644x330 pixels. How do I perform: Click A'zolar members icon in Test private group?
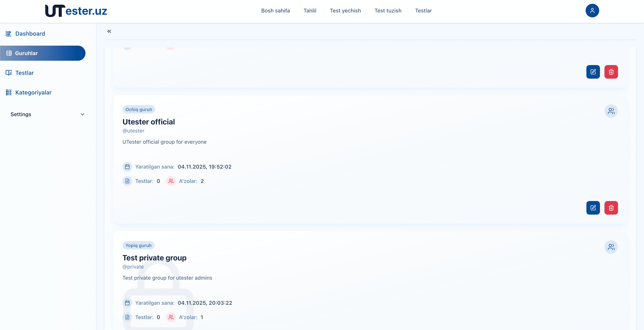pos(171,317)
